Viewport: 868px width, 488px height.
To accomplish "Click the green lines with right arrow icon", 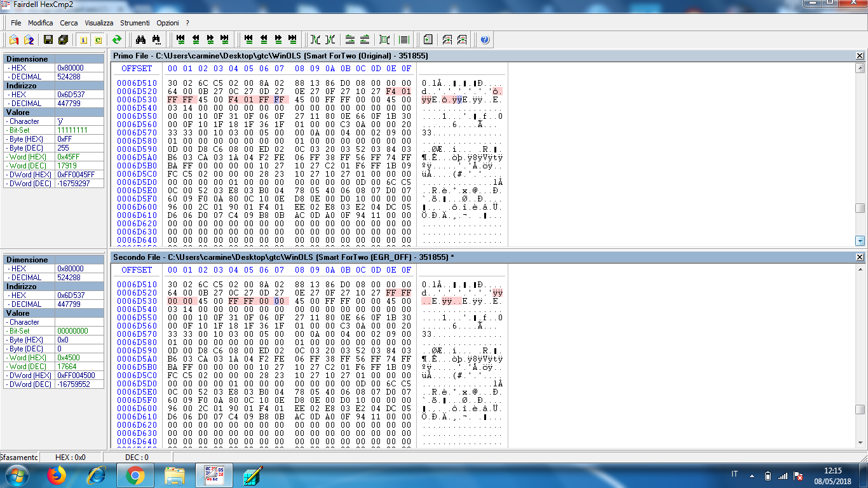I will coord(365,39).
